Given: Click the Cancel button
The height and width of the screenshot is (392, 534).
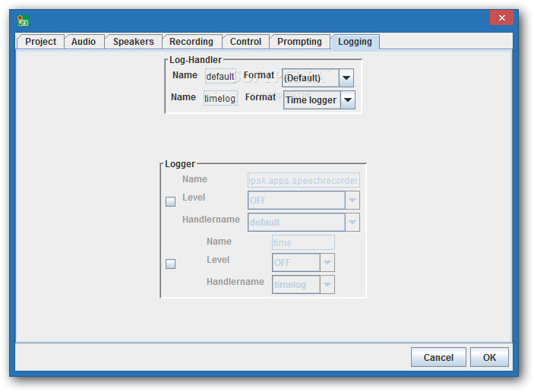Looking at the screenshot, I should (x=438, y=357).
